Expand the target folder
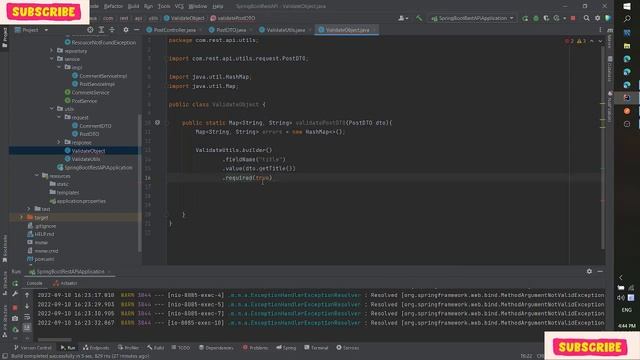The width and height of the screenshot is (640, 360). pyautogui.click(x=21, y=217)
